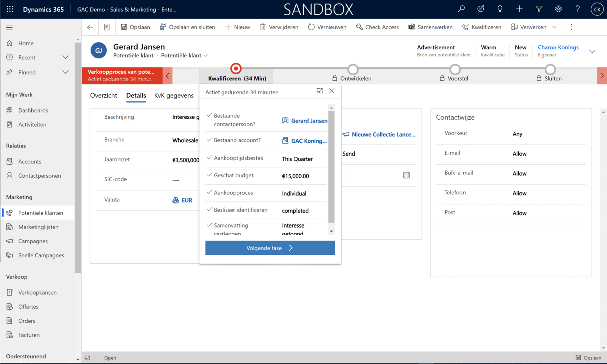Open Activiteiten in the sidebar
The width and height of the screenshot is (607, 364).
coord(32,125)
